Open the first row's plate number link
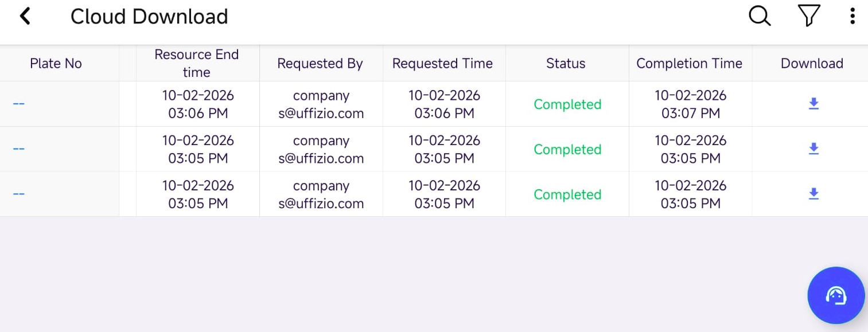The width and height of the screenshot is (868, 332). [x=19, y=104]
